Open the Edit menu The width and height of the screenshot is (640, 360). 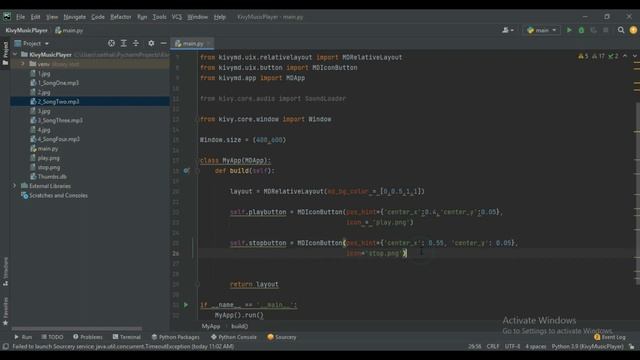36,17
